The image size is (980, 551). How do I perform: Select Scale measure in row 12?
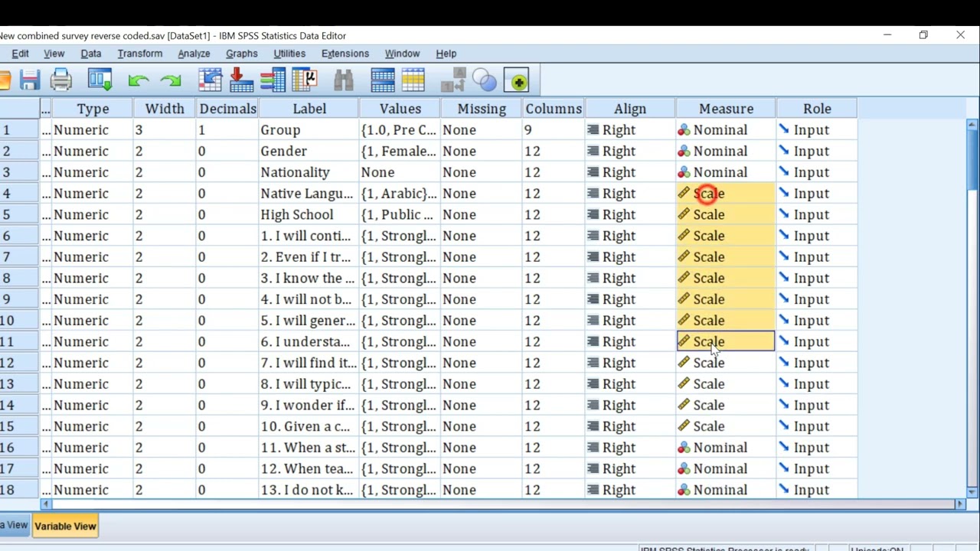[x=726, y=363]
